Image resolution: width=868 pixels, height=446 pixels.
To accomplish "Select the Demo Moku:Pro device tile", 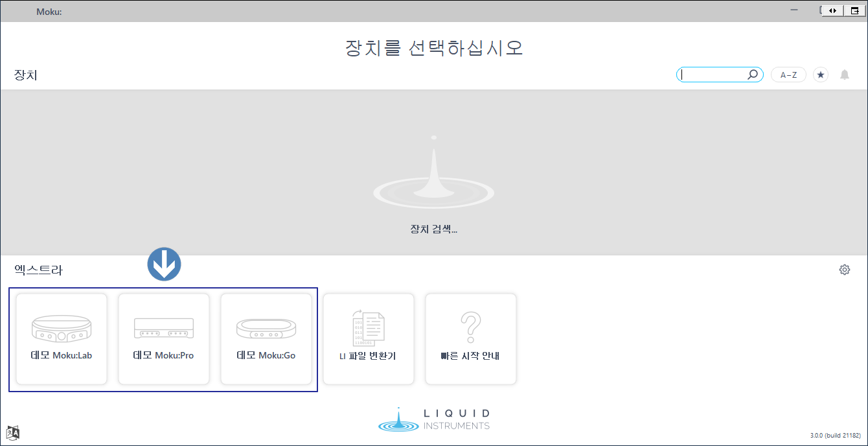I will (x=163, y=338).
